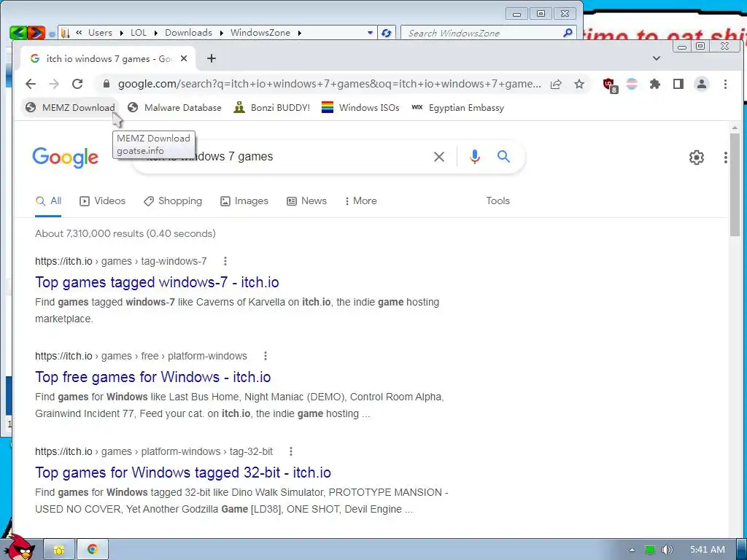Open the 5:41 AM clock
The width and height of the screenshot is (747, 560).
coord(708,550)
